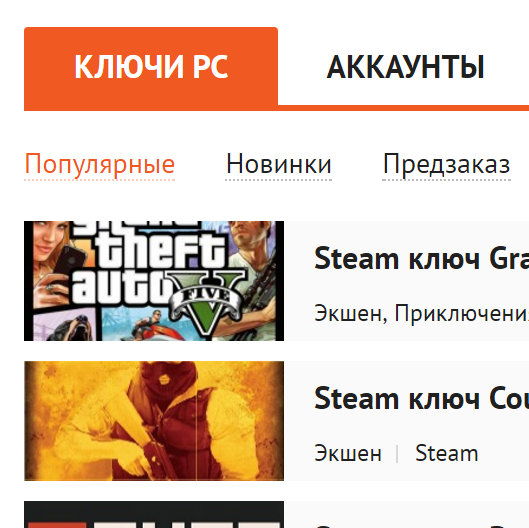Click Экшен genre in the GTA row
Image resolution: width=529 pixels, height=528 pixels.
click(x=347, y=313)
